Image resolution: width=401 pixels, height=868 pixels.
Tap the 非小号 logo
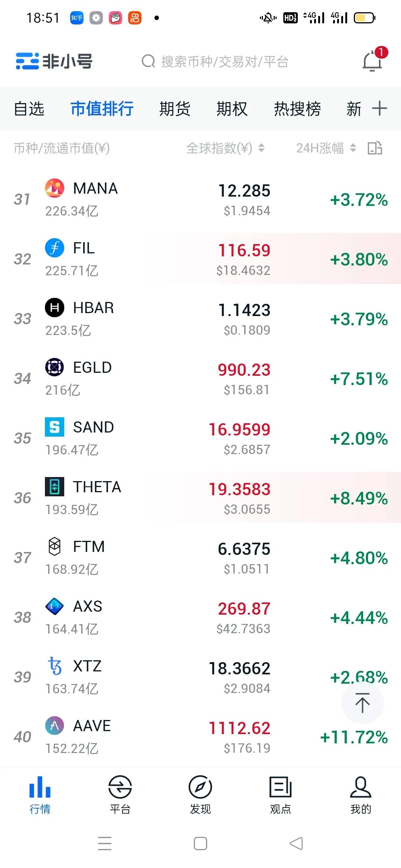54,61
